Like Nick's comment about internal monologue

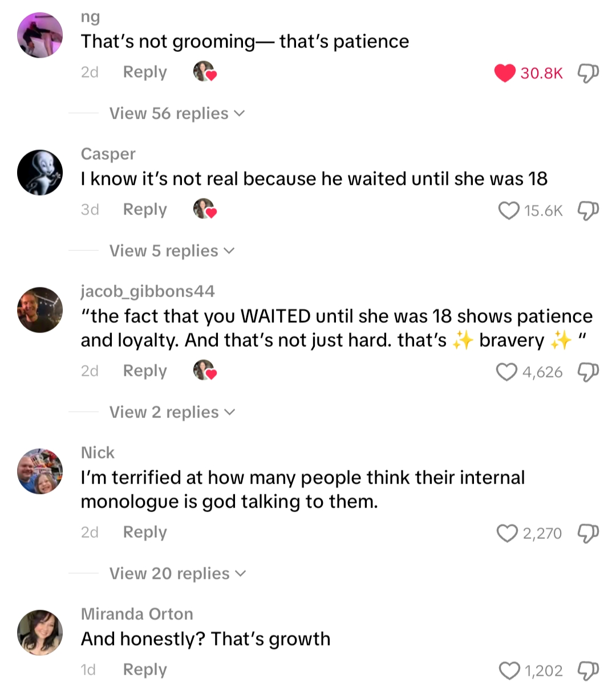tap(507, 533)
